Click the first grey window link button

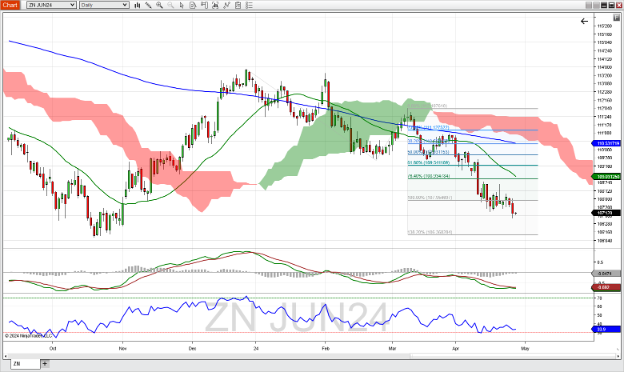pyautogui.click(x=589, y=5)
